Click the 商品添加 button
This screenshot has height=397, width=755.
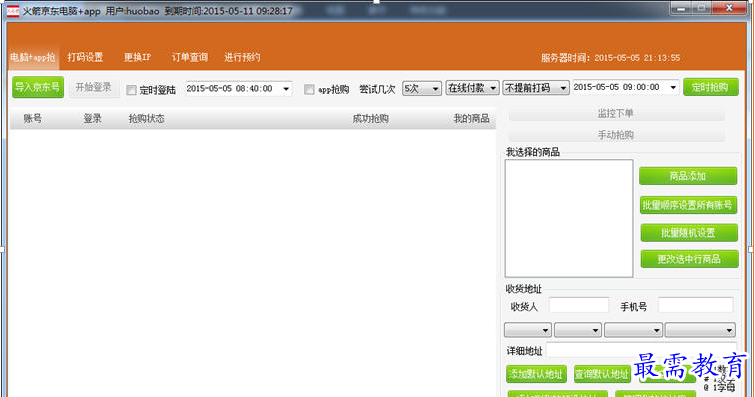[688, 176]
